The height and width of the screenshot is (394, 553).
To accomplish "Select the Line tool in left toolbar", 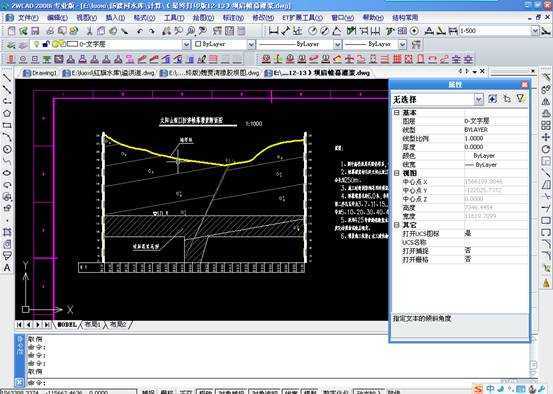I will [x=7, y=78].
